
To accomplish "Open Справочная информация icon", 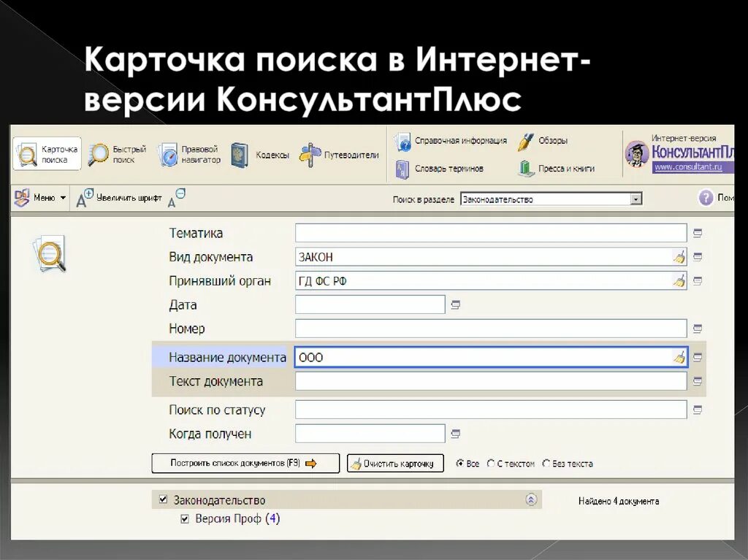I will [x=402, y=142].
